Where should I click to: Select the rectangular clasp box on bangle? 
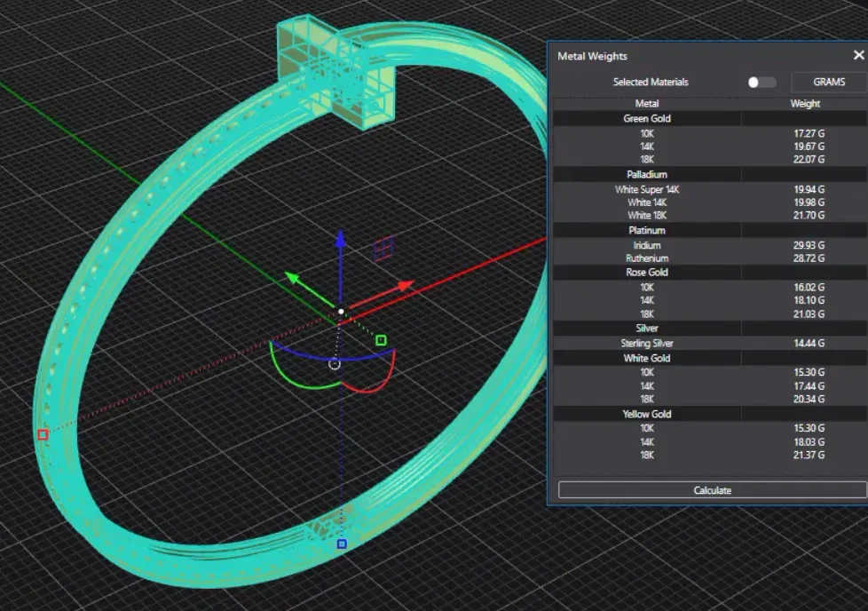[335, 71]
